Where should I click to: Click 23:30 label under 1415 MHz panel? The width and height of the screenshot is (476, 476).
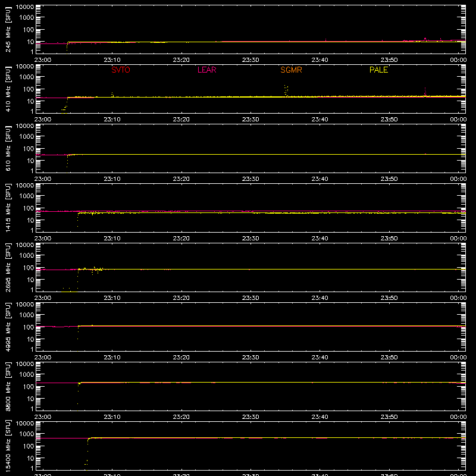tap(250, 239)
